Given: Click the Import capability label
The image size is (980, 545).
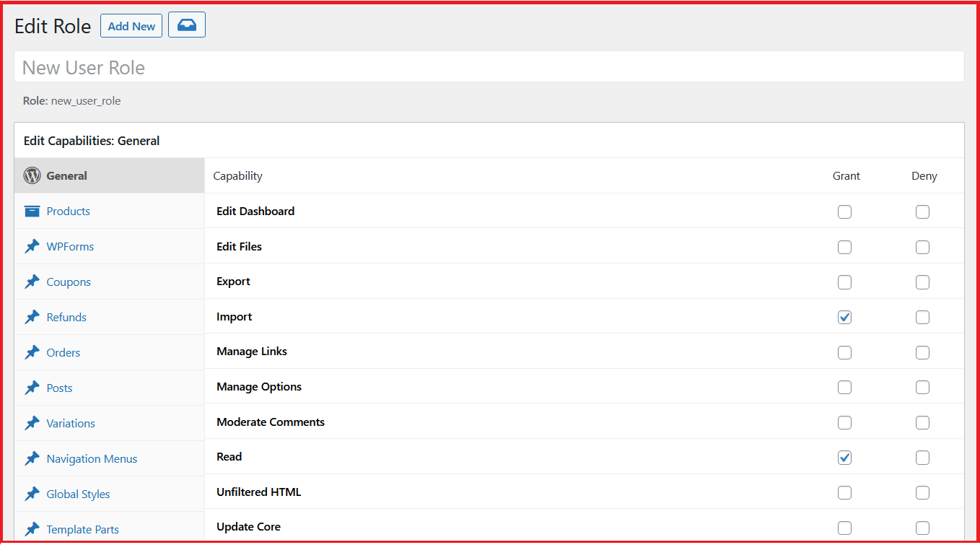Looking at the screenshot, I should [x=235, y=317].
